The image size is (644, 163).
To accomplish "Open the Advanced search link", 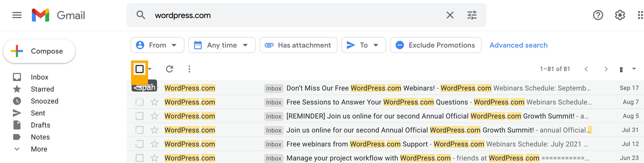I will coord(518,45).
